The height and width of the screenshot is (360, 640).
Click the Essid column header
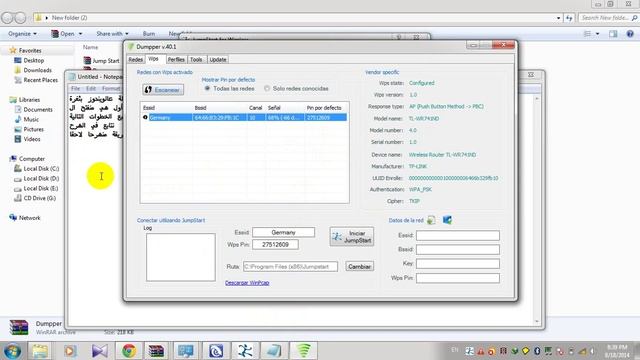click(167, 108)
